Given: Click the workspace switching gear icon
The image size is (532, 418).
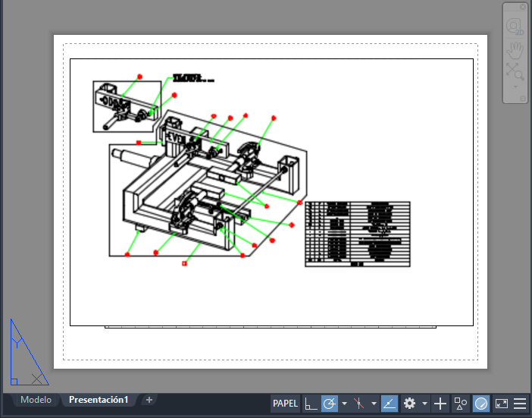Looking at the screenshot, I should (x=409, y=404).
